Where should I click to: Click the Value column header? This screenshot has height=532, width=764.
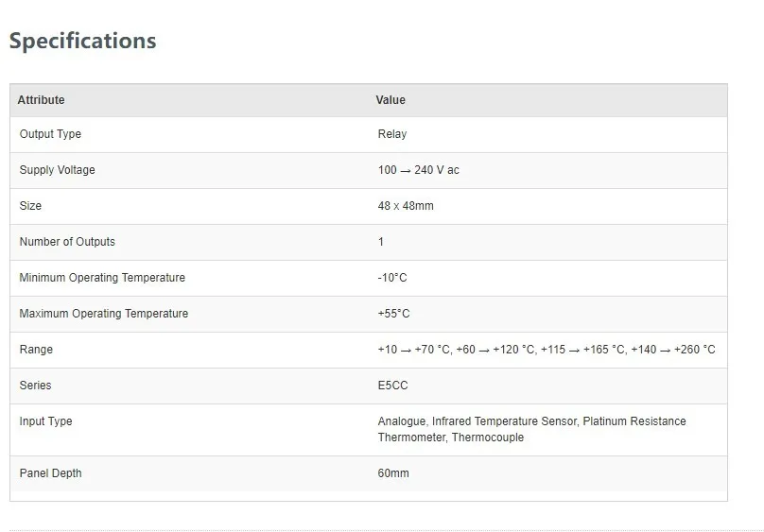pos(391,100)
